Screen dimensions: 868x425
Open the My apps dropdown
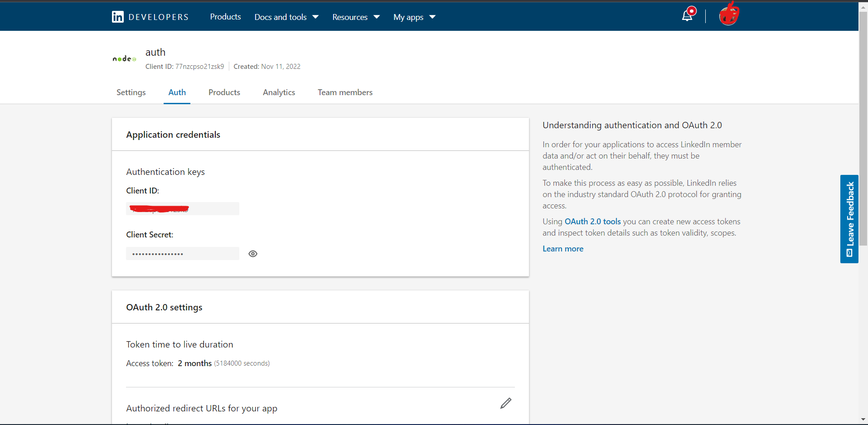[x=414, y=17]
